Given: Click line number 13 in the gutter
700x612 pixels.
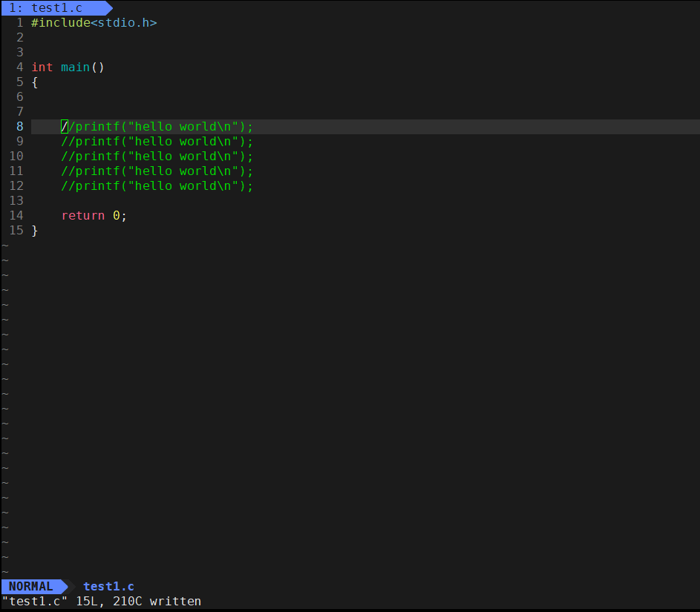Looking at the screenshot, I should pyautogui.click(x=16, y=201).
